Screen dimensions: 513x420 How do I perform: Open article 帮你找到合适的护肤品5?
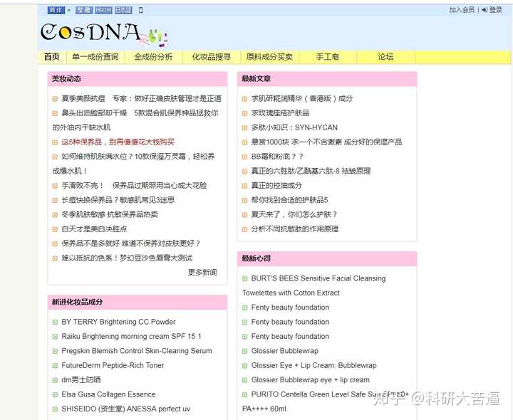[289, 200]
